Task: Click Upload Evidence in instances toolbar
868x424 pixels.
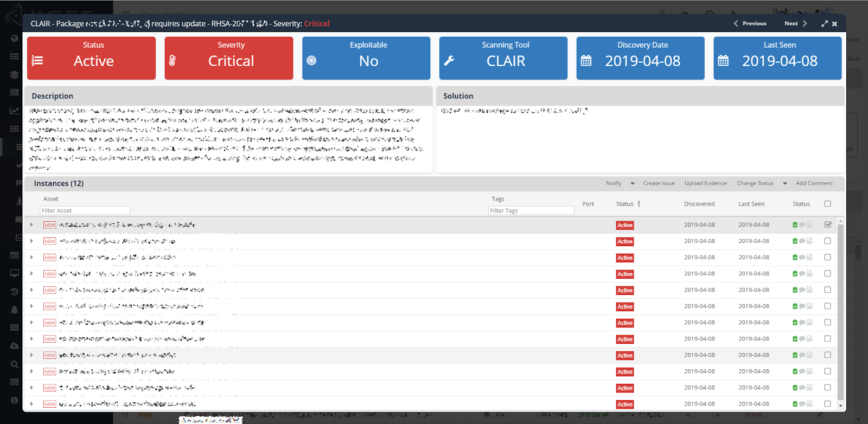Action: point(705,183)
